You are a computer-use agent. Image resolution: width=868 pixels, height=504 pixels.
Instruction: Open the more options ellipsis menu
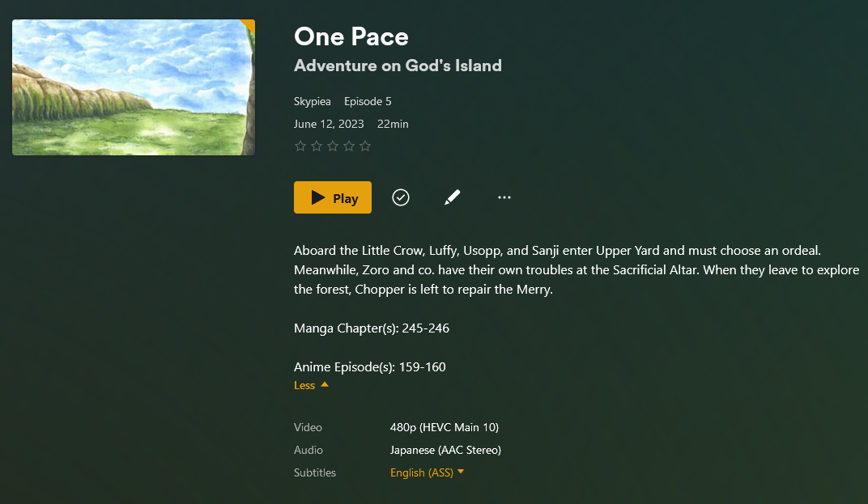pos(504,197)
